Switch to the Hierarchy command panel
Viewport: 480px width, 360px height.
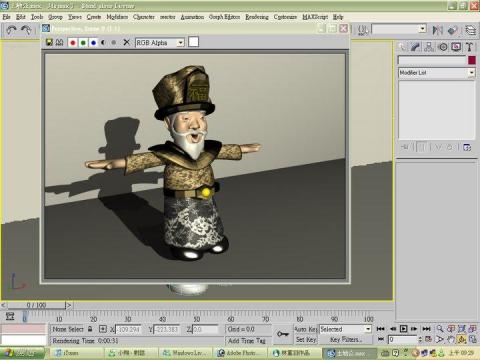pos(429,47)
